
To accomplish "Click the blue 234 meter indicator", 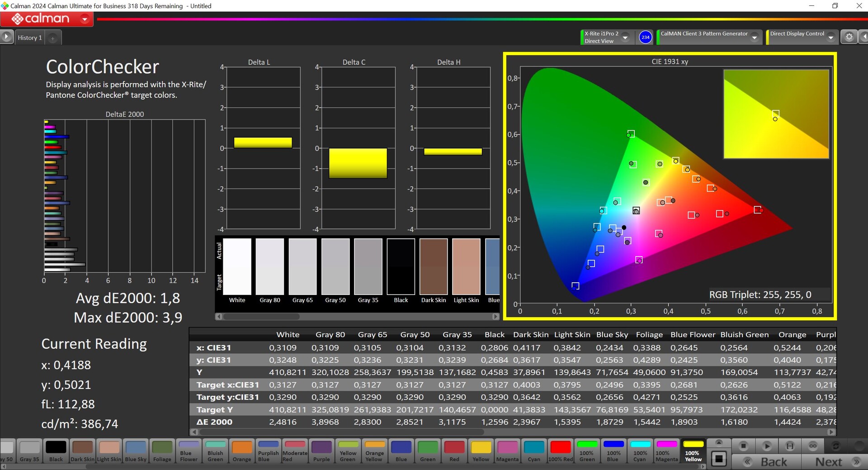I will tap(645, 37).
